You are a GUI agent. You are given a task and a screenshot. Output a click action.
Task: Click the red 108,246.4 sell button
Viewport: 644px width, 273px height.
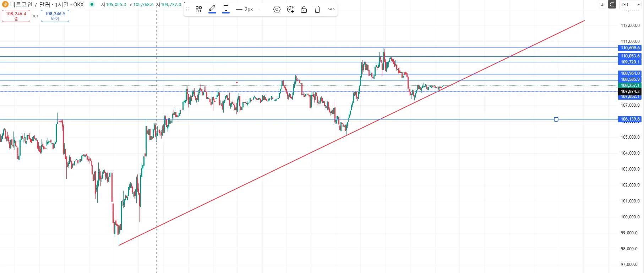[16, 16]
